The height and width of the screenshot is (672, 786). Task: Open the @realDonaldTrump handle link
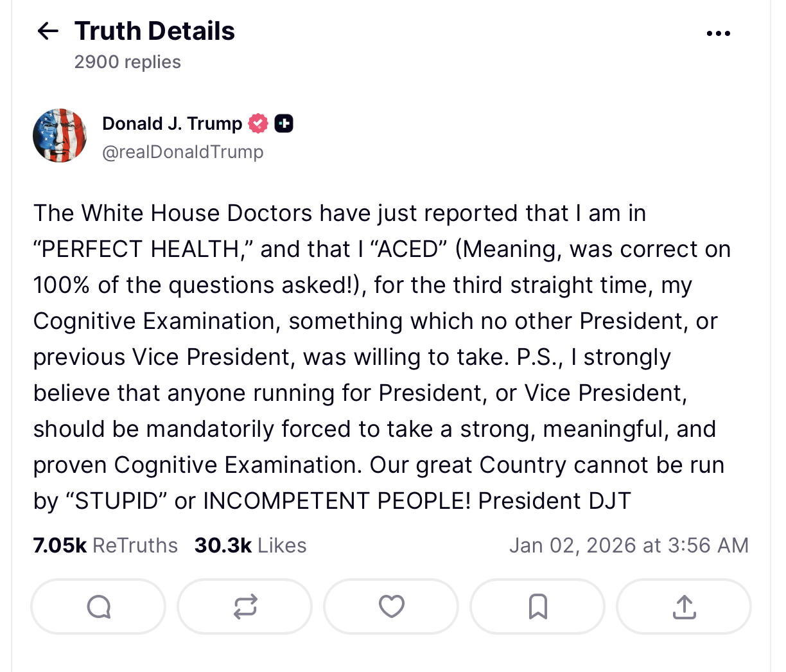pyautogui.click(x=183, y=152)
